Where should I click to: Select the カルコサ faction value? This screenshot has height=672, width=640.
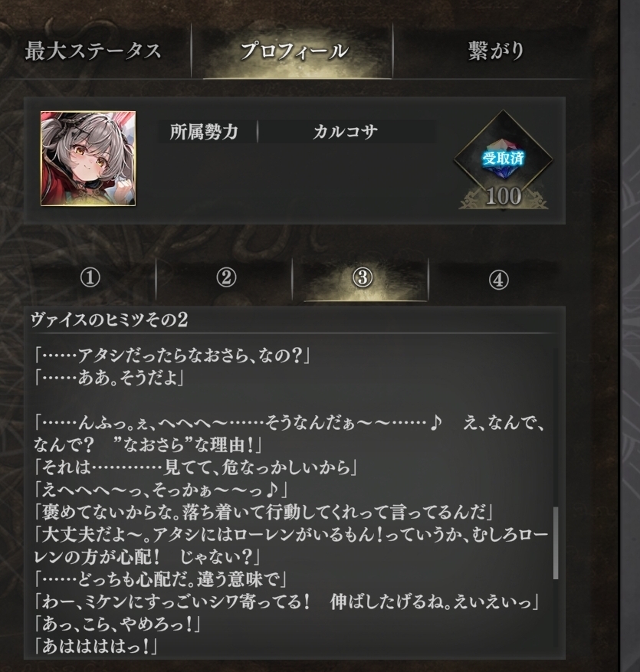(346, 132)
